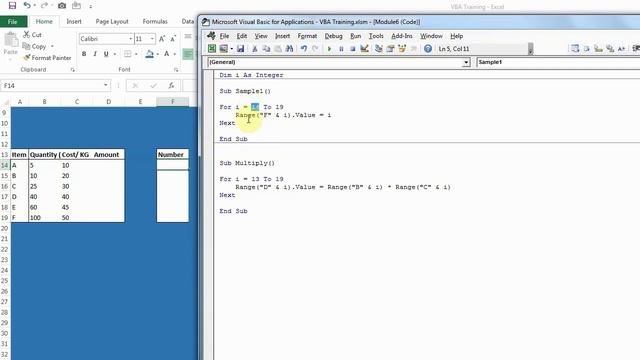
Task: Click the Copy icon in VBA toolbar
Action: [266, 49]
